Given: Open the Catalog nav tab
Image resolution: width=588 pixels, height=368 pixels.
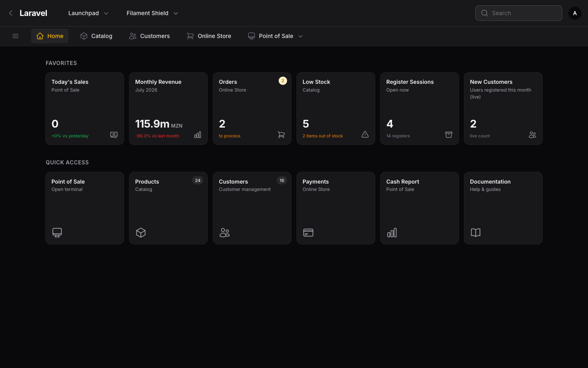Looking at the screenshot, I should (x=96, y=36).
